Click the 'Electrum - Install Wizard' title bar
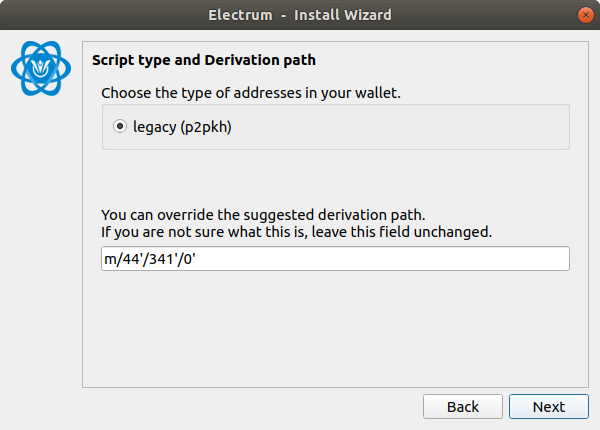Viewport: 600px width, 430px height. coord(300,15)
